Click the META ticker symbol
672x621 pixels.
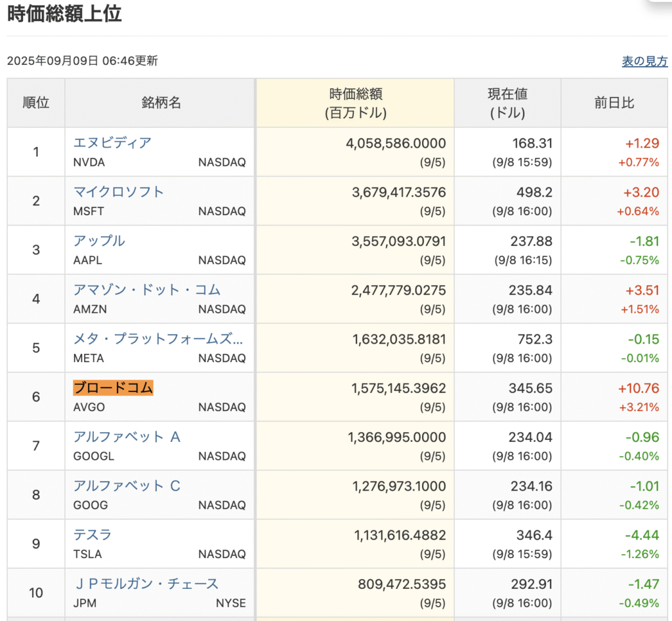point(89,358)
